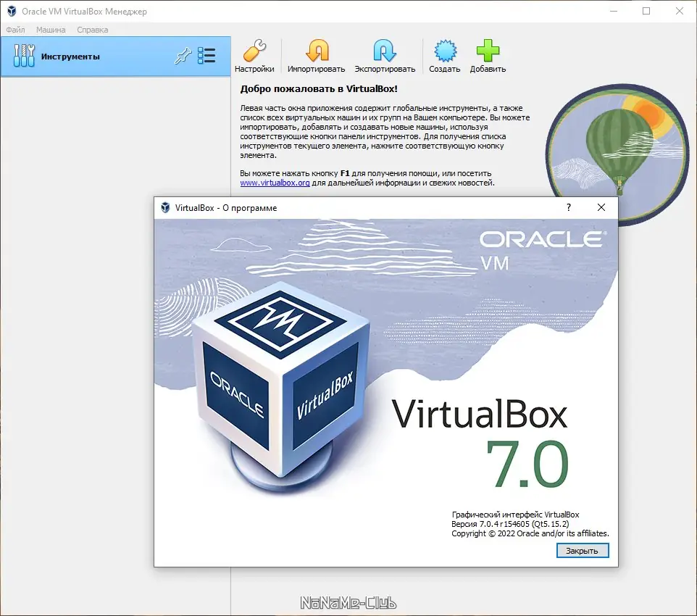Click the Добро пожаловать в VirtualBox! heading
The width and height of the screenshot is (697, 616).
(x=319, y=89)
